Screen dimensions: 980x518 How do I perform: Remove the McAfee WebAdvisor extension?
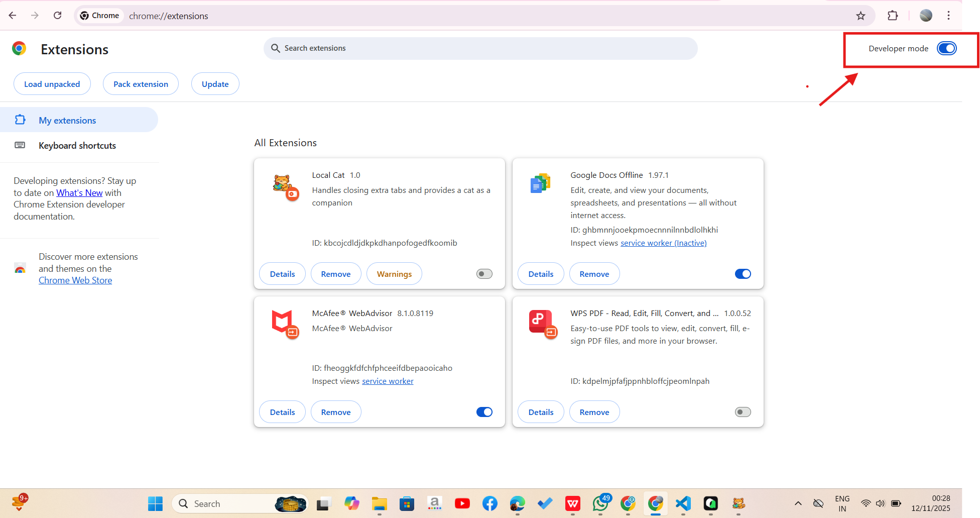point(336,412)
